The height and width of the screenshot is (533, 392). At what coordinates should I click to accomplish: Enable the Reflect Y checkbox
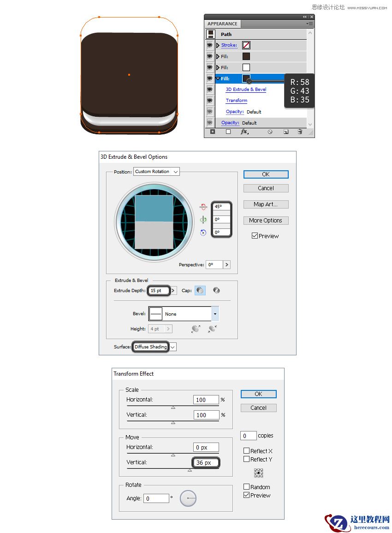point(247,459)
